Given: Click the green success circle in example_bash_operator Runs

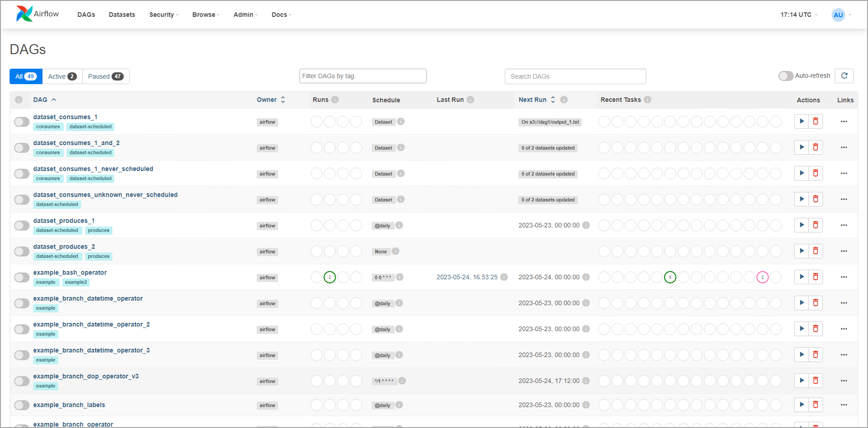Looking at the screenshot, I should (330, 277).
